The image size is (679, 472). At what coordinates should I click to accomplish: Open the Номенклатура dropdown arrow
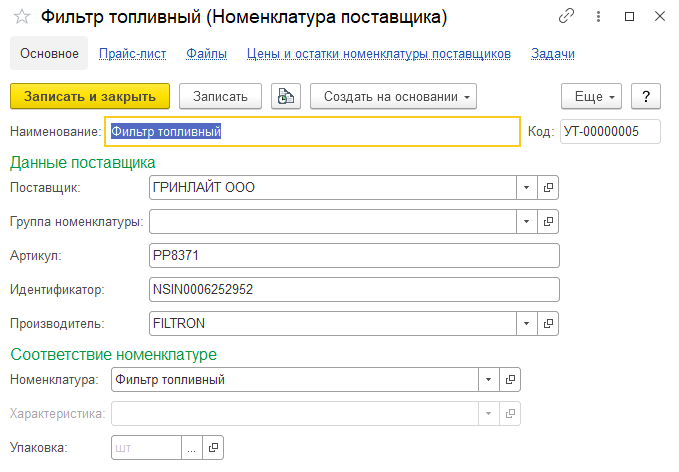(x=488, y=380)
